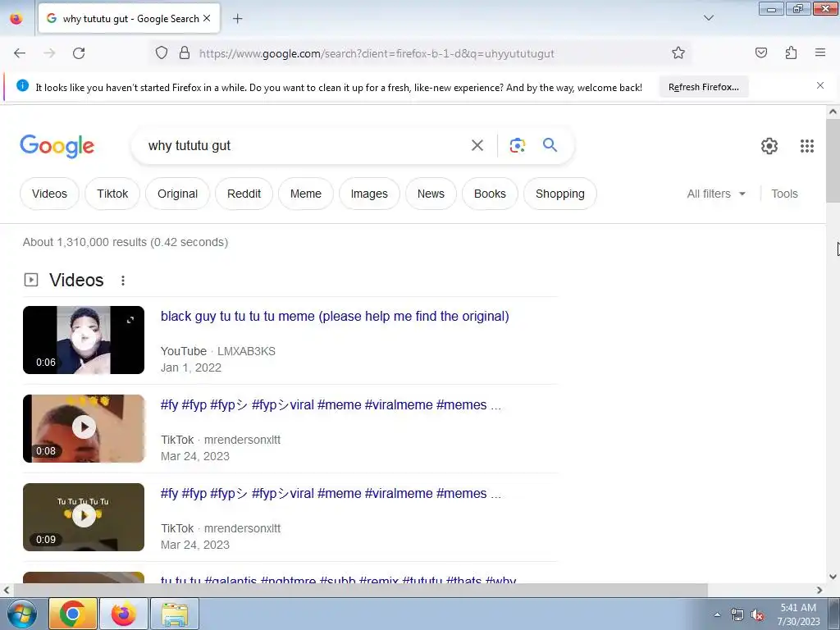Open the network tray icon
This screenshot has height=630, width=840.
tap(737, 615)
